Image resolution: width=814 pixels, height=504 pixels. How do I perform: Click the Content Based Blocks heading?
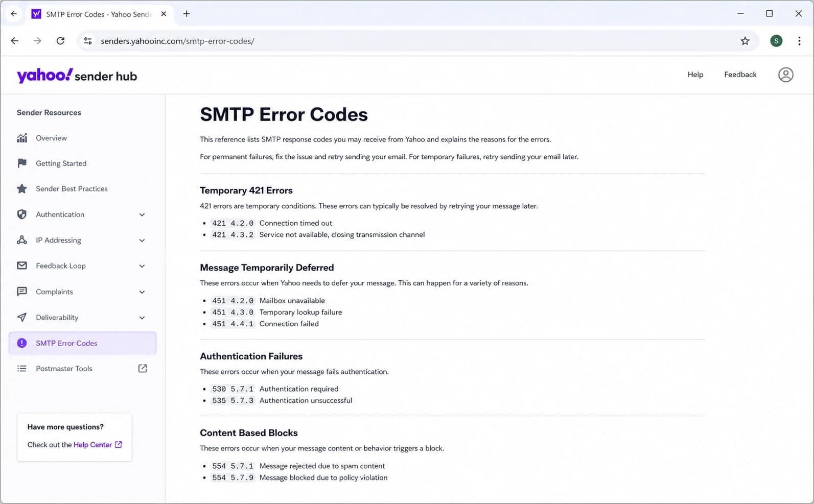[x=248, y=433]
